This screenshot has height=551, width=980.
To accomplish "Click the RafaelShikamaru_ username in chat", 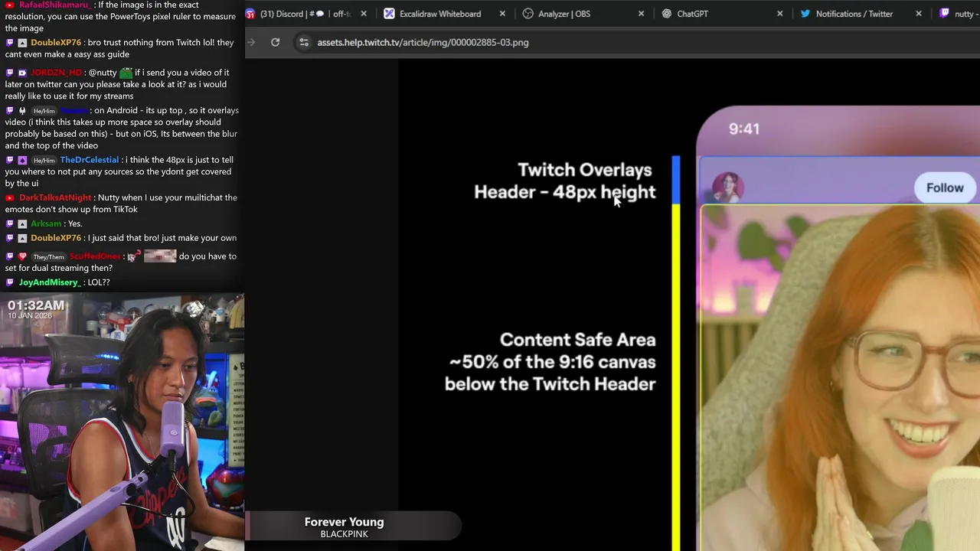I will coord(54,5).
